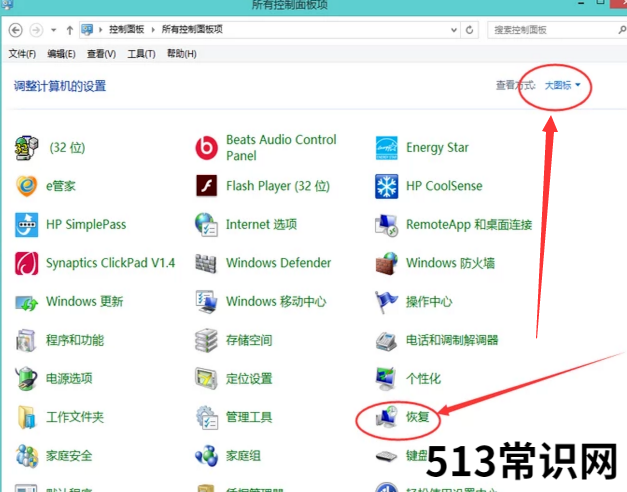This screenshot has height=492, width=627.
Task: Open the HP SimplePass text link
Action: pos(86,224)
